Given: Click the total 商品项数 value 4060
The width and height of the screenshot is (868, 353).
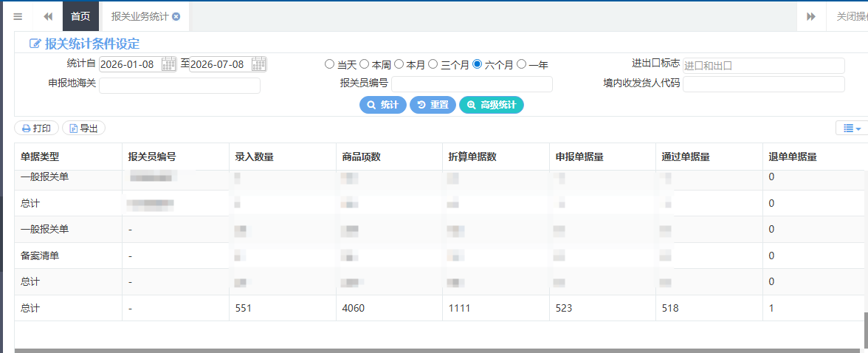Looking at the screenshot, I should (353, 308).
